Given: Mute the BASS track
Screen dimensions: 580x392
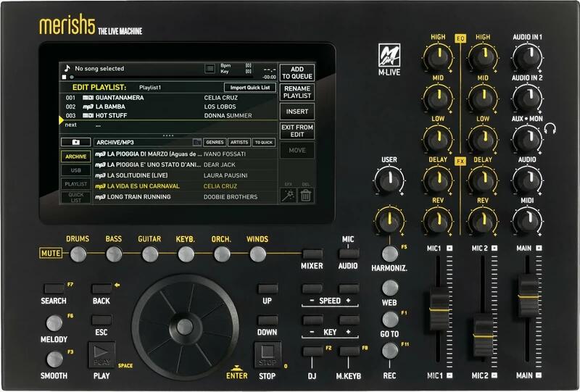Looking at the screenshot, I should tap(114, 254).
